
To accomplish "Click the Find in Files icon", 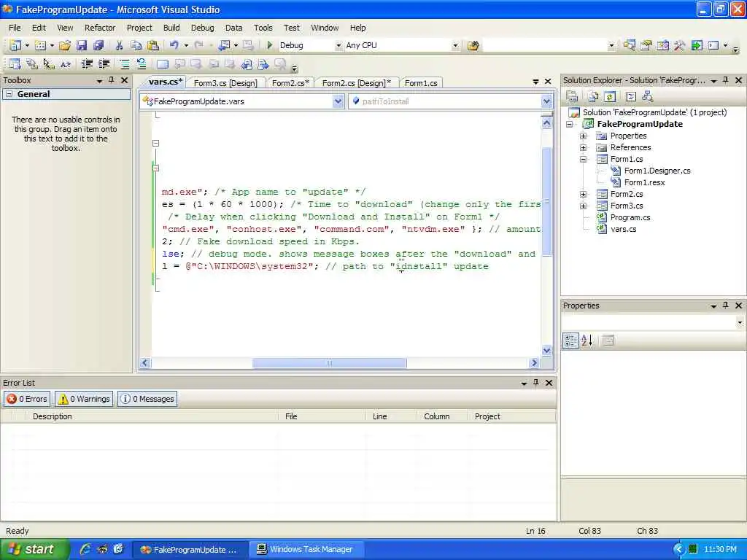I will click(473, 46).
